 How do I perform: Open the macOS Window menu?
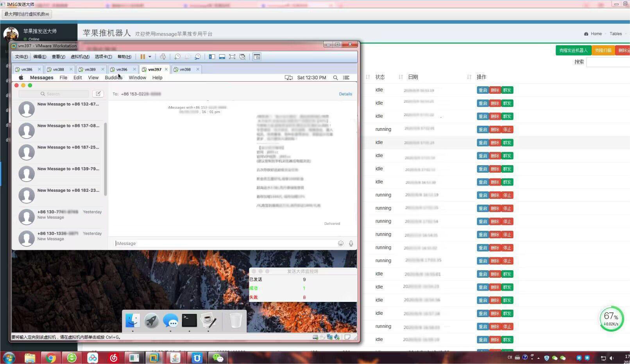tap(138, 78)
